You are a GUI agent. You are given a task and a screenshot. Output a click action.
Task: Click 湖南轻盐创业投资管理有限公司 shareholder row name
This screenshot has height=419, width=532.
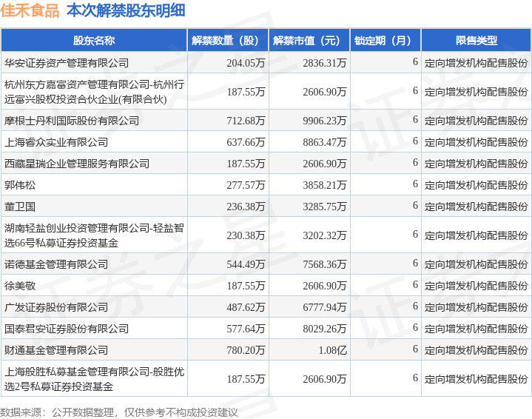[x=94, y=235]
